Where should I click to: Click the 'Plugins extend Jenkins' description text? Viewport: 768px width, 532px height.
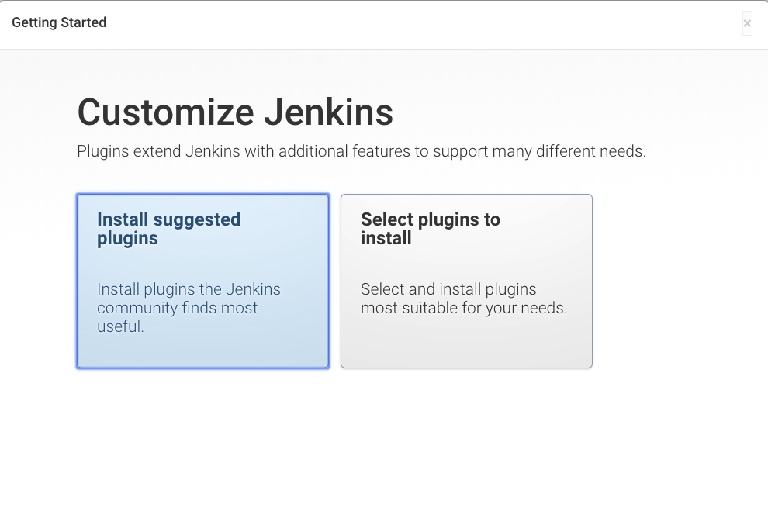coord(362,151)
